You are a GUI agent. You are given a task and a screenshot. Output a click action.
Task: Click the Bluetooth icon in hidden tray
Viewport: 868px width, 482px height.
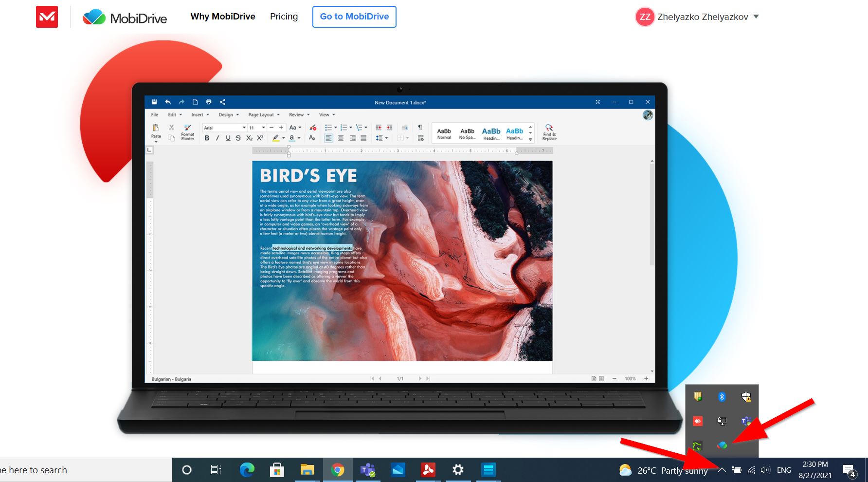pos(722,397)
